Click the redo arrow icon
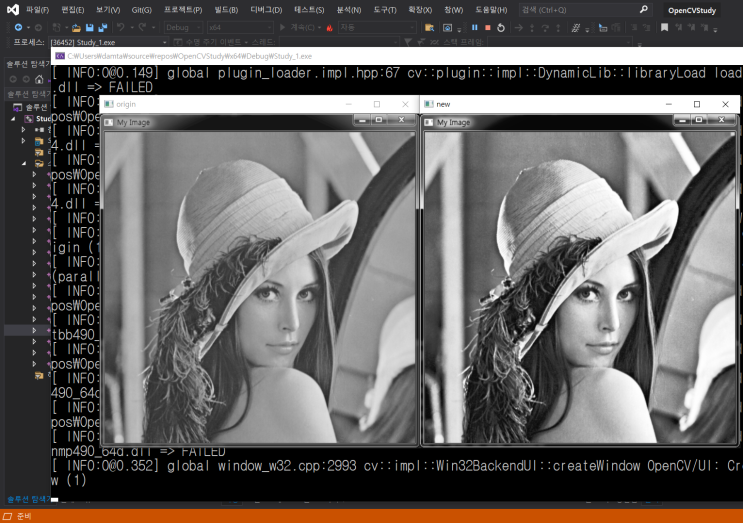The image size is (743, 523). tap(142, 27)
